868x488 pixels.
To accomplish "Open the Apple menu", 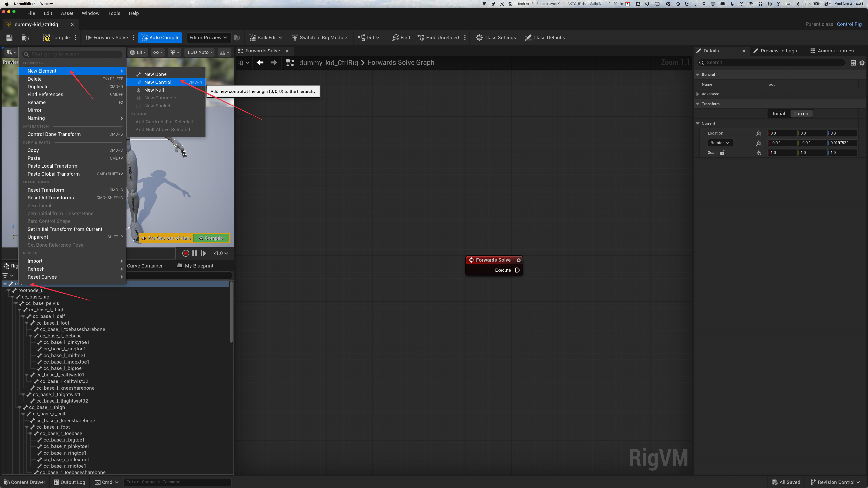I will click(x=7, y=4).
